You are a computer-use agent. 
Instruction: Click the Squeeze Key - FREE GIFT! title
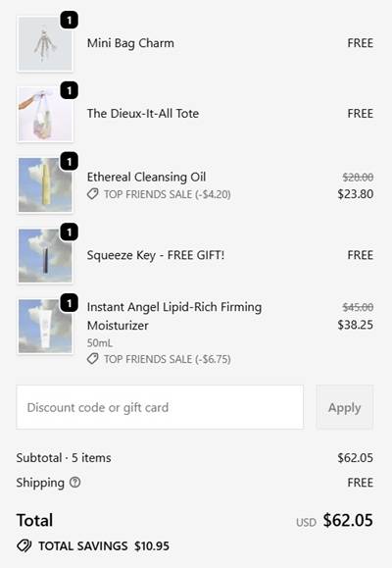(x=156, y=255)
